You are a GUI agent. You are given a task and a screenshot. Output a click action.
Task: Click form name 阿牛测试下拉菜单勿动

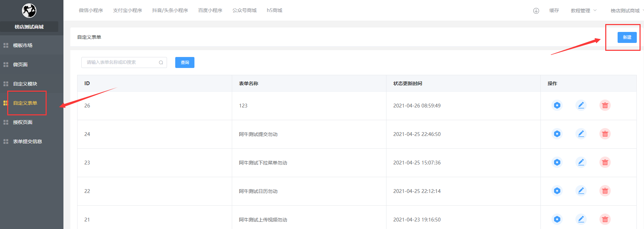[263, 163]
